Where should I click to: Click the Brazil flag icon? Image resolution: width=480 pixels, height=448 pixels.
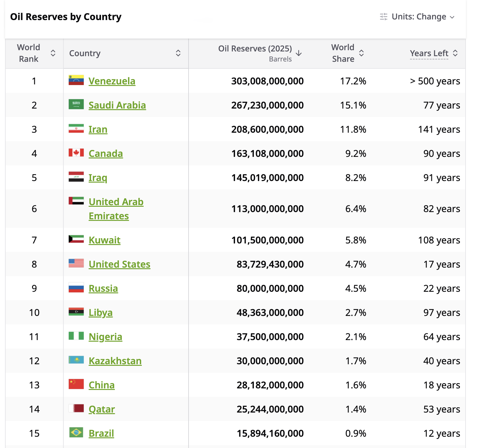coord(76,432)
